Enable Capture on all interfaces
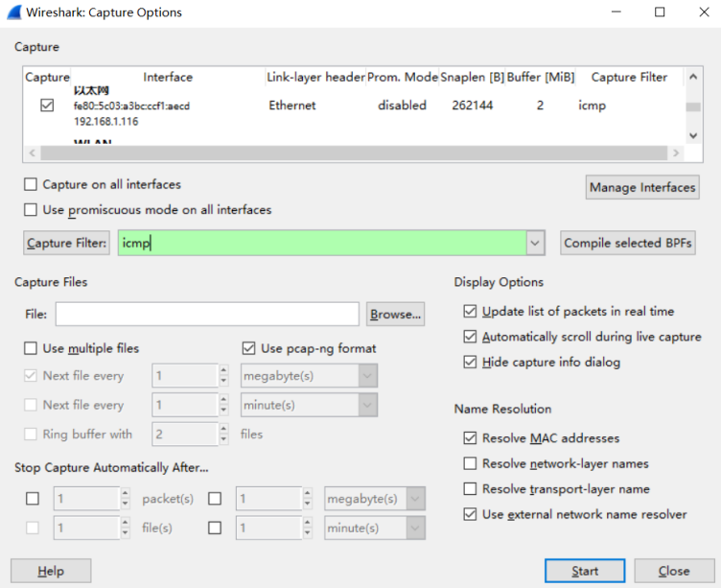 (31, 184)
